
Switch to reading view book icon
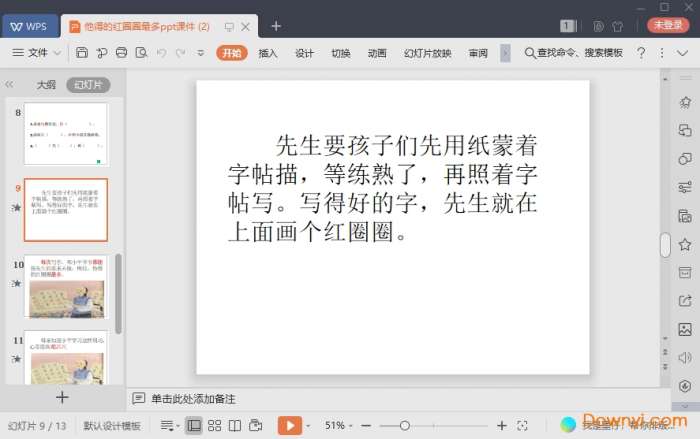tap(235, 426)
